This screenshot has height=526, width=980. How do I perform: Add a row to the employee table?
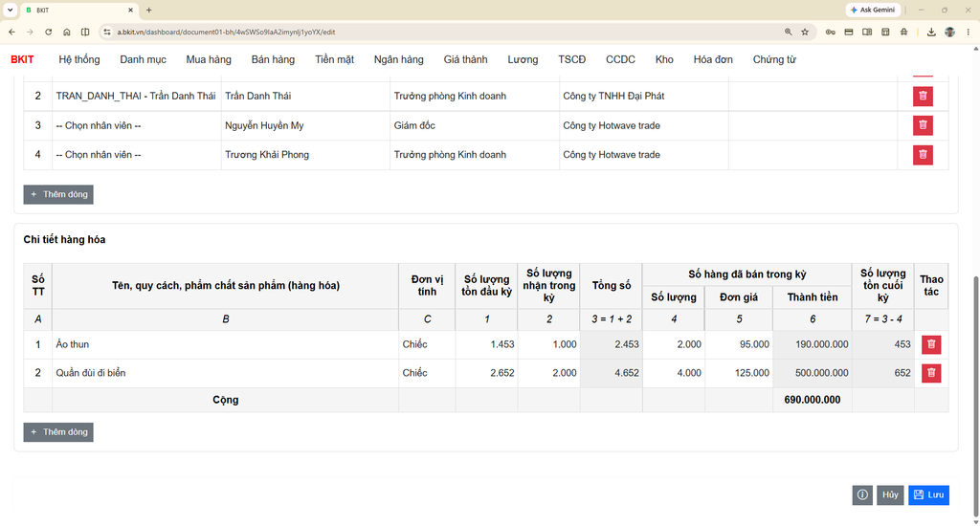(x=58, y=194)
